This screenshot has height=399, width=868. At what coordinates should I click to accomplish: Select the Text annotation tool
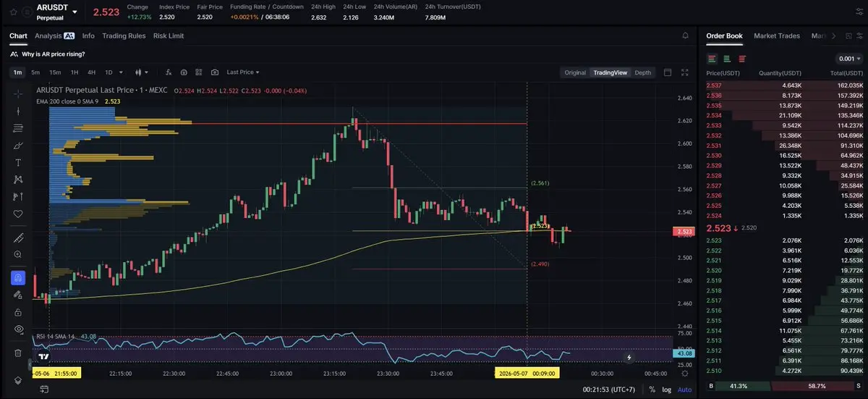pos(18,162)
